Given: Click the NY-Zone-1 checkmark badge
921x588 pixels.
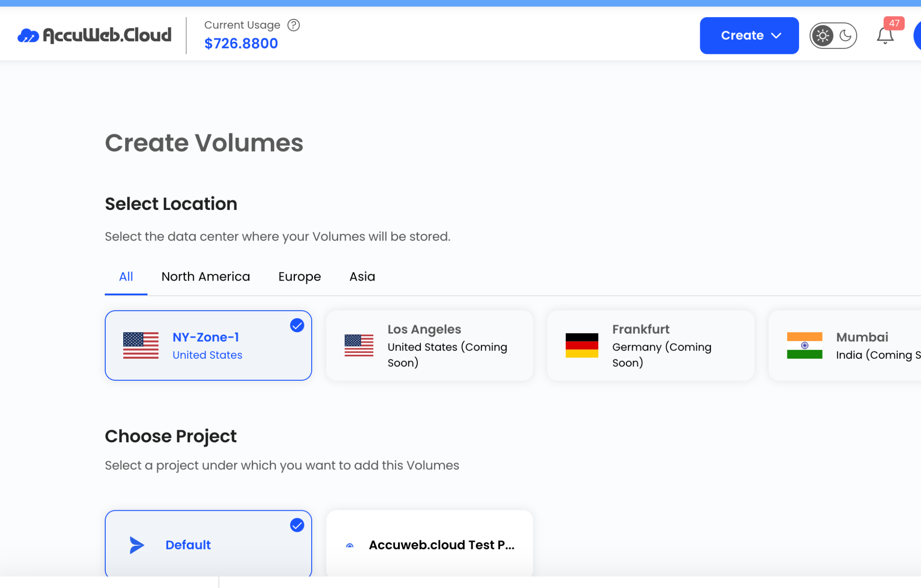Looking at the screenshot, I should pos(297,325).
